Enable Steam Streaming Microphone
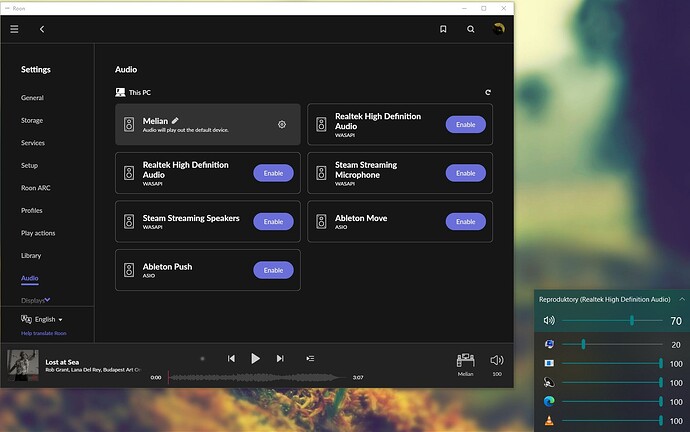690x432 pixels. pos(466,173)
